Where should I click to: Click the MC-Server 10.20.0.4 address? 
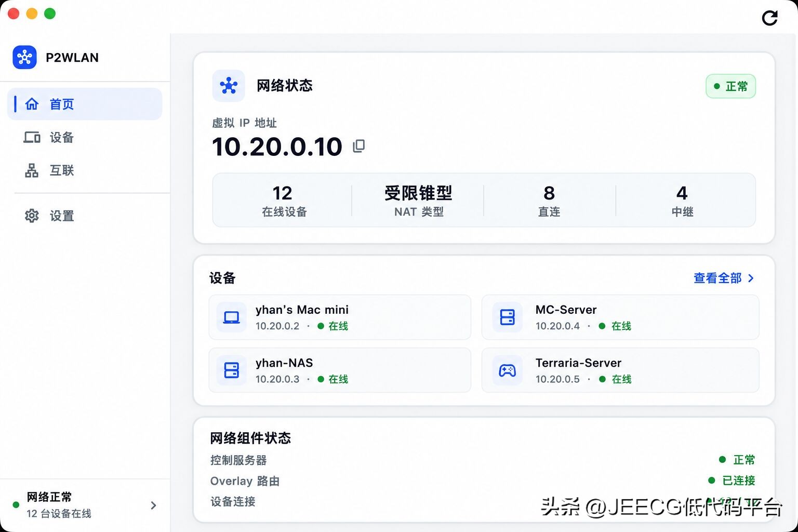(x=557, y=326)
